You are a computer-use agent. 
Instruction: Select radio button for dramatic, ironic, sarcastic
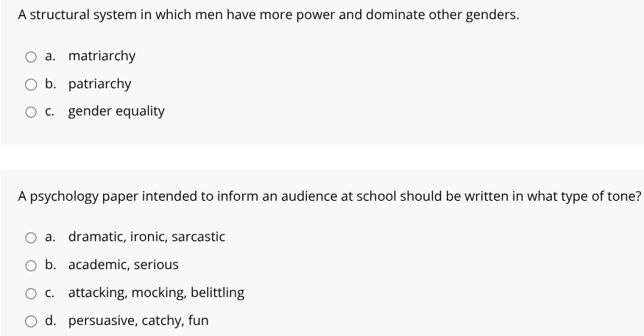coord(31,237)
